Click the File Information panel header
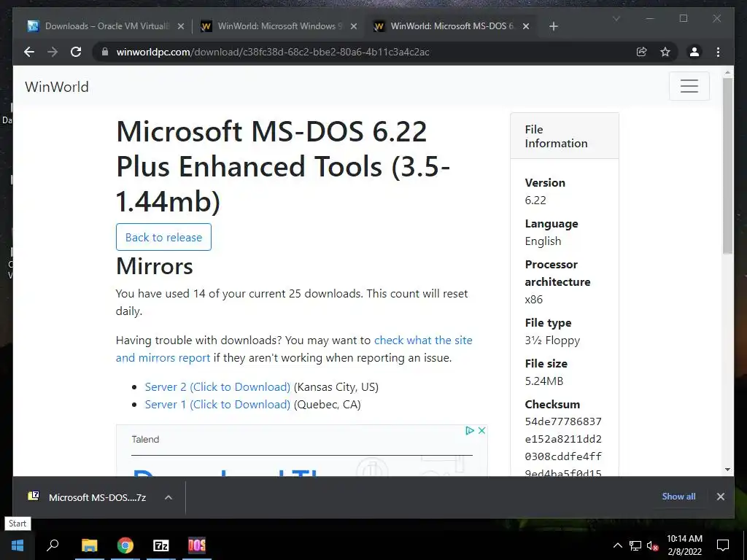This screenshot has height=560, width=747. (565, 136)
